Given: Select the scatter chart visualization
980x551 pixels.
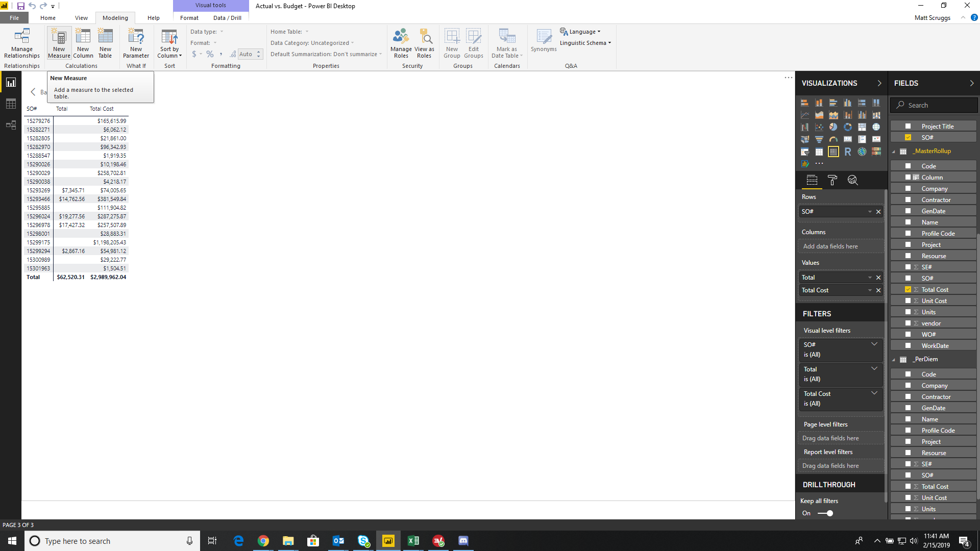Looking at the screenshot, I should [x=819, y=127].
